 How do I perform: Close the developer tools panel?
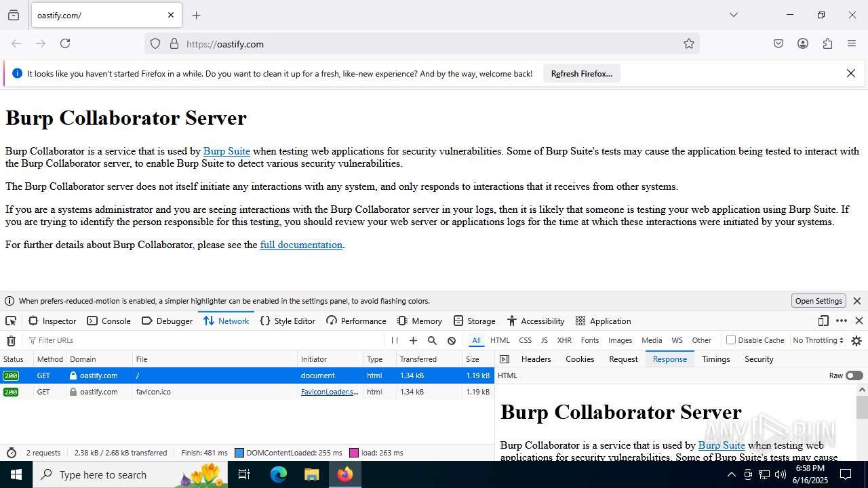(x=859, y=321)
